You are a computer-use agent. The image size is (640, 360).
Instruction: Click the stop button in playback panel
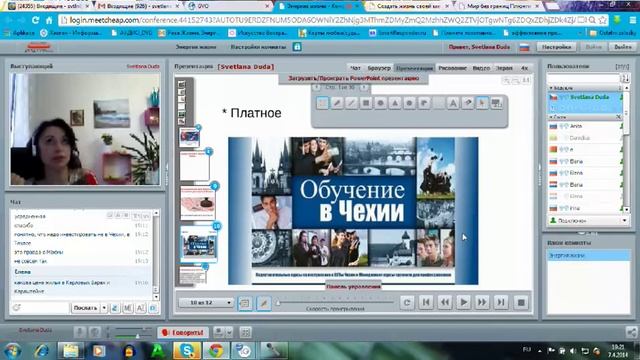pyautogui.click(x=521, y=302)
